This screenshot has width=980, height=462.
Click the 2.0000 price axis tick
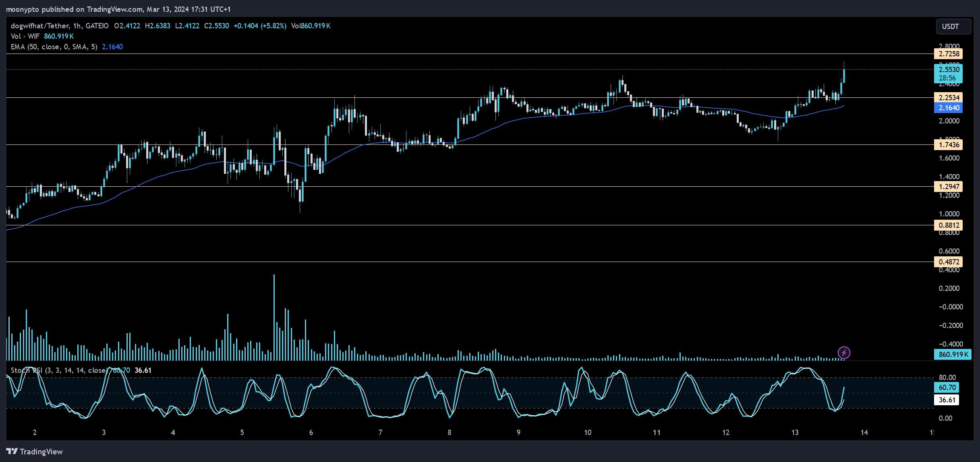click(x=949, y=121)
